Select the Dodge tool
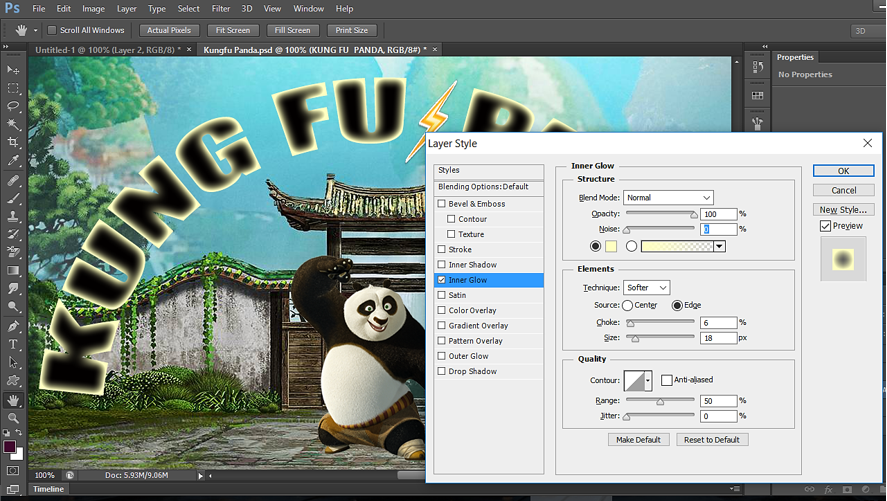The width and height of the screenshot is (887, 501). tap(13, 307)
